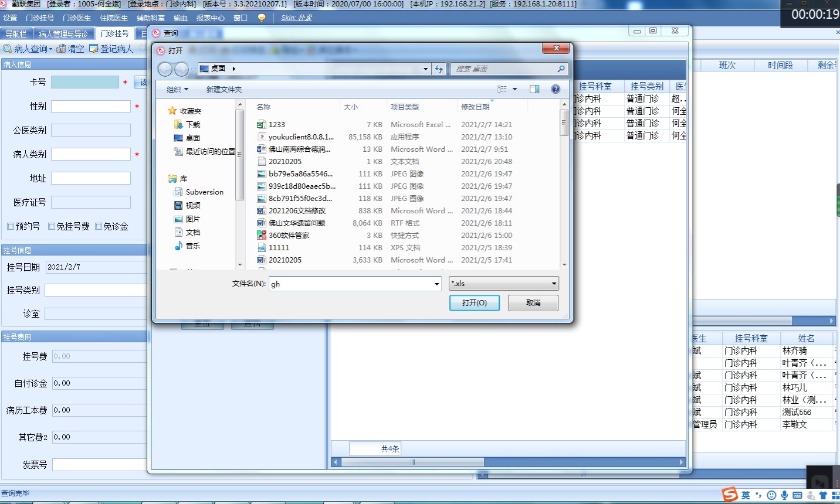This screenshot has width=840, height=504.
Task: Select 桌面 in the navigation pane
Action: pyautogui.click(x=187, y=138)
